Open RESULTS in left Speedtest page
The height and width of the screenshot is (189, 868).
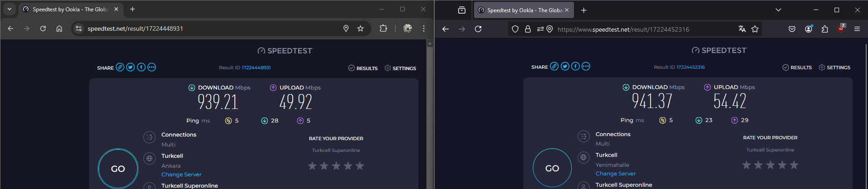pyautogui.click(x=363, y=68)
